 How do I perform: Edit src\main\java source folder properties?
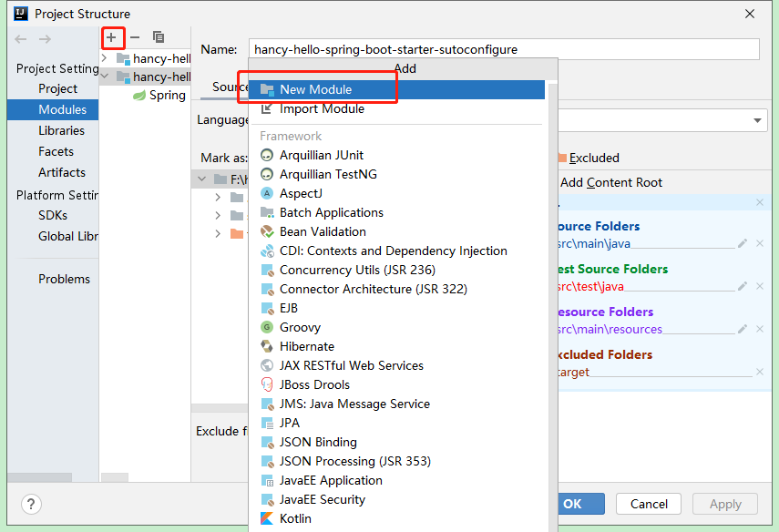pyautogui.click(x=743, y=243)
